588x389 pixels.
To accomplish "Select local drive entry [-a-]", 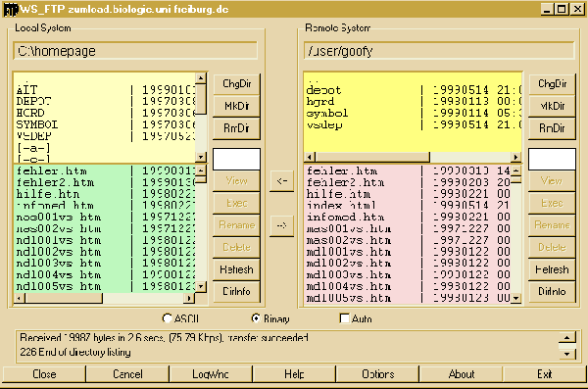I will (105, 148).
